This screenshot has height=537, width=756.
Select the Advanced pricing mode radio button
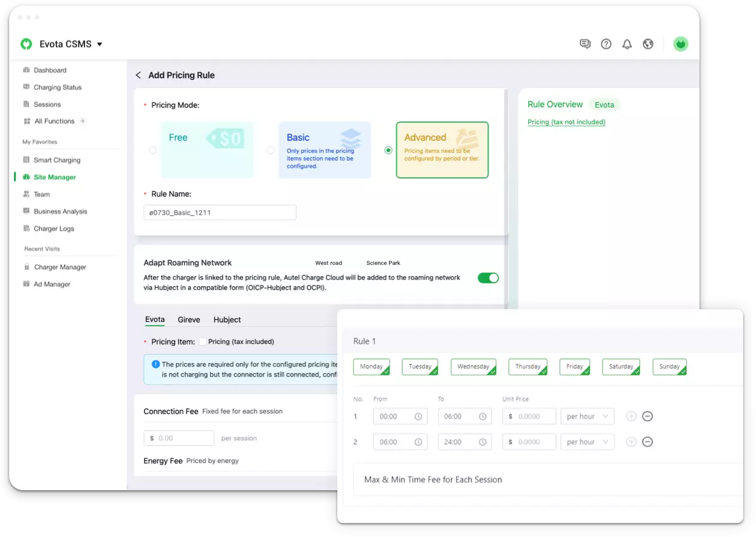click(388, 150)
